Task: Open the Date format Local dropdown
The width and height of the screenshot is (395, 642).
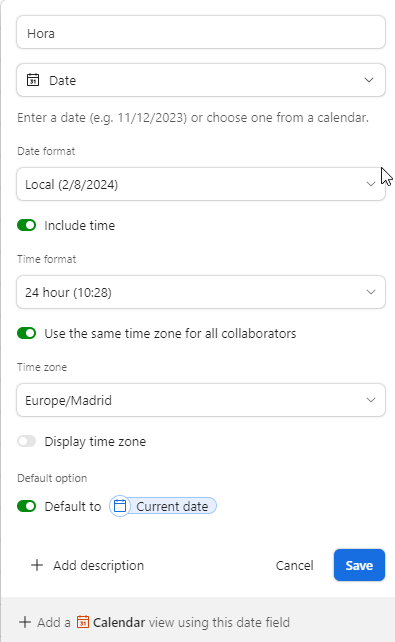Action: pyautogui.click(x=201, y=184)
